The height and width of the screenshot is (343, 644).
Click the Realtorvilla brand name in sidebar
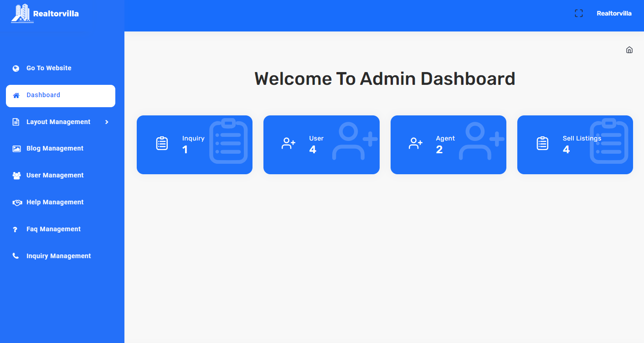pyautogui.click(x=56, y=14)
